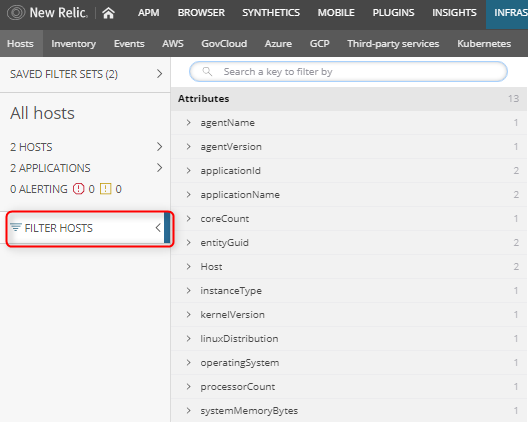Screen dimensions: 528x422
Task: Switch to the Hosts tab
Action: [x=21, y=43]
